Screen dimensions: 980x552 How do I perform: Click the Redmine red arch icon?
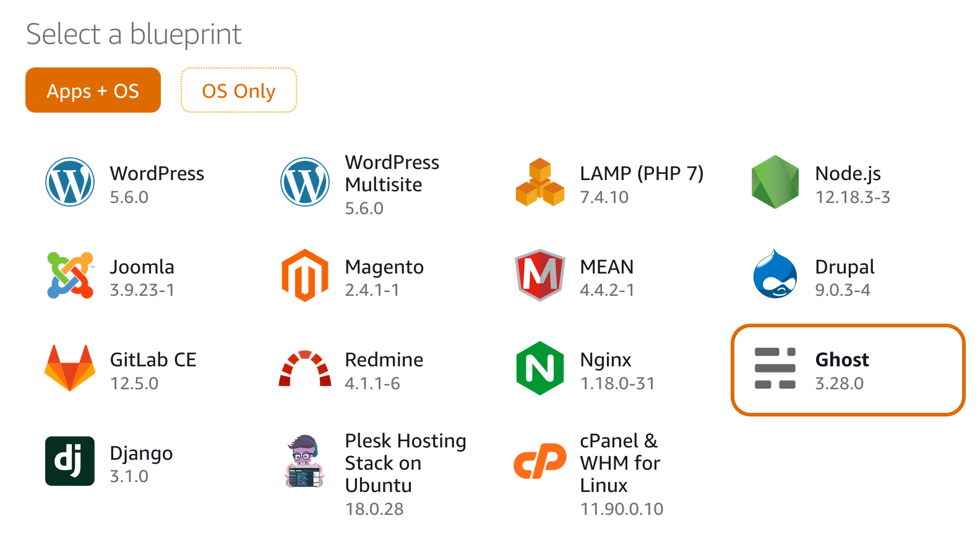(x=305, y=368)
